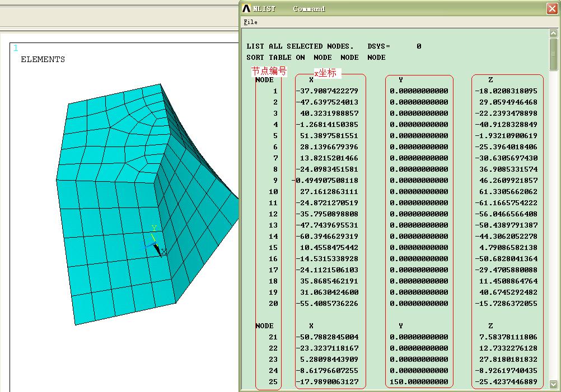Click X value 51.3897581551 of node 5
This screenshot has width=561, height=392.
(329, 136)
